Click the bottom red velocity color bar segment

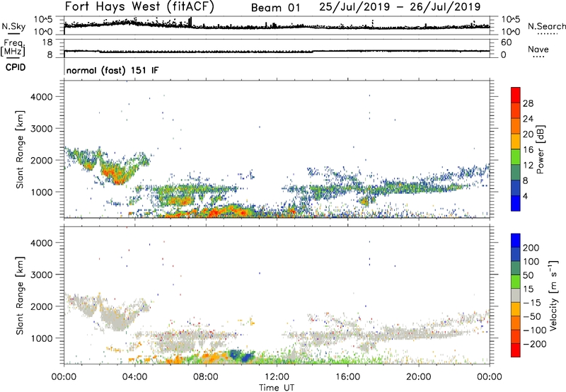[516, 350]
